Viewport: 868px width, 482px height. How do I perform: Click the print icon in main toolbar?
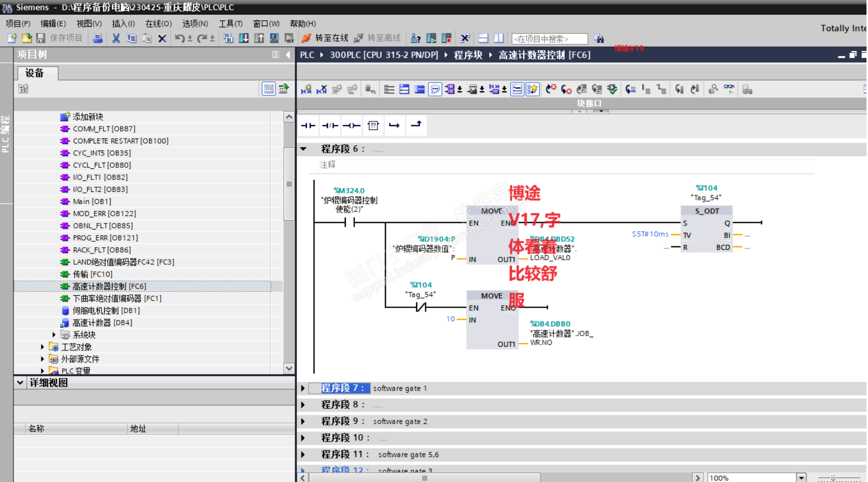tap(97, 38)
